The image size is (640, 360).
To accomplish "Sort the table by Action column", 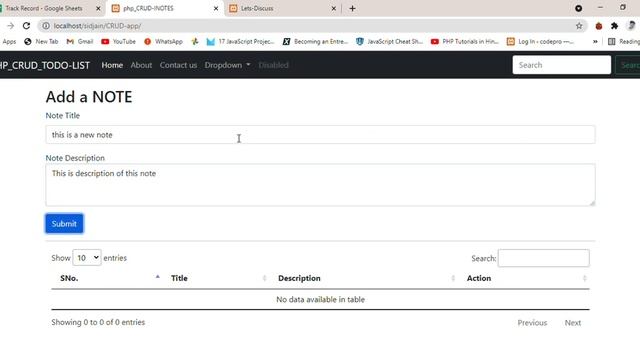I will click(524, 278).
